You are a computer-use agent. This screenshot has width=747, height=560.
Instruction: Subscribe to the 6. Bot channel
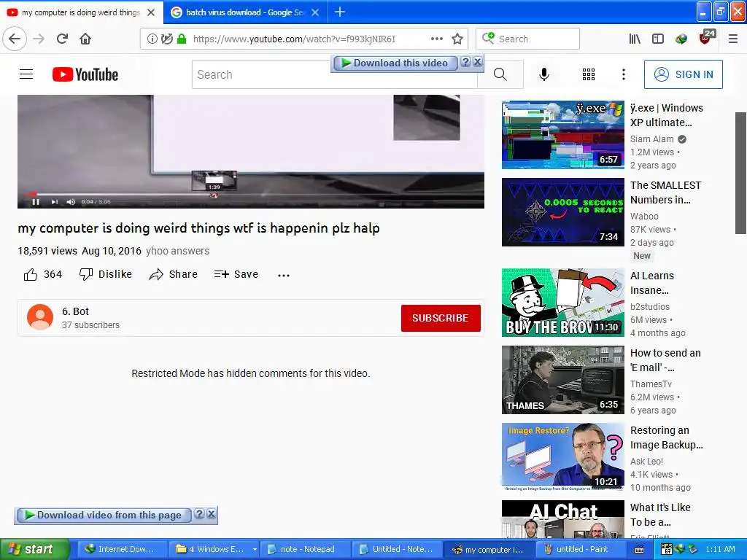coord(441,318)
